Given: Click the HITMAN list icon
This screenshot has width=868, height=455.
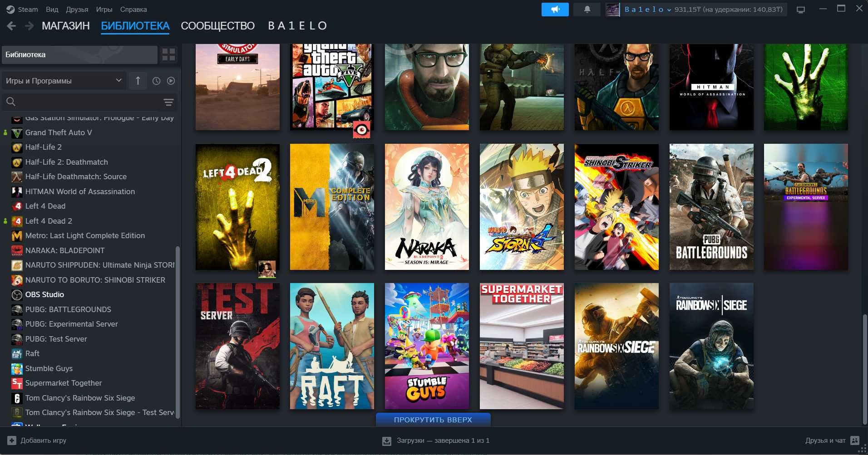Looking at the screenshot, I should click(x=17, y=192).
